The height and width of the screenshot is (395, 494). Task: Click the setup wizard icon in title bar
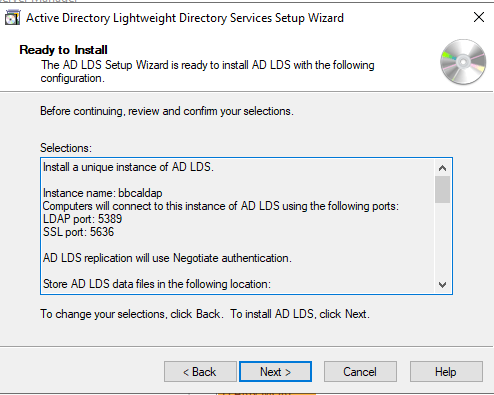(12, 18)
